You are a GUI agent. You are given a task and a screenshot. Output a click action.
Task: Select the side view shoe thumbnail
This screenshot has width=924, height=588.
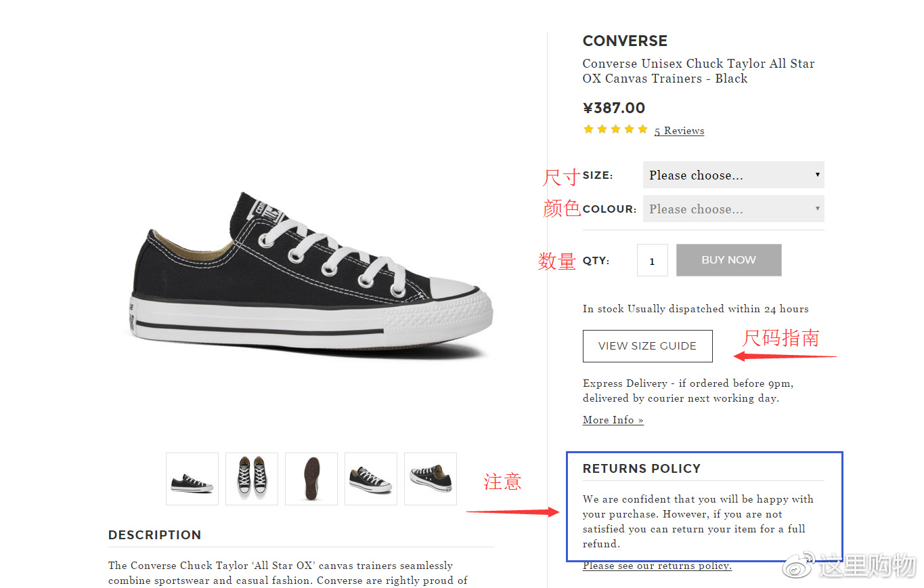[192, 479]
